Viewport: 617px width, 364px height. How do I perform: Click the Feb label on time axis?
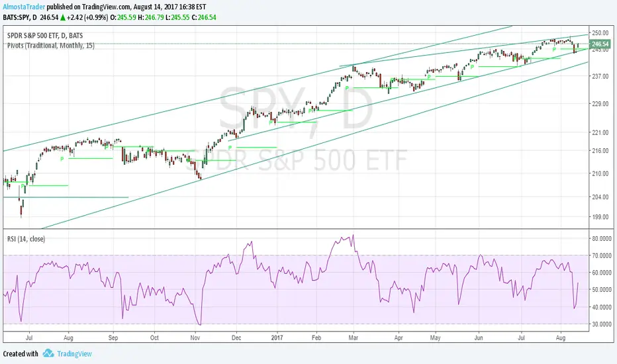click(316, 338)
